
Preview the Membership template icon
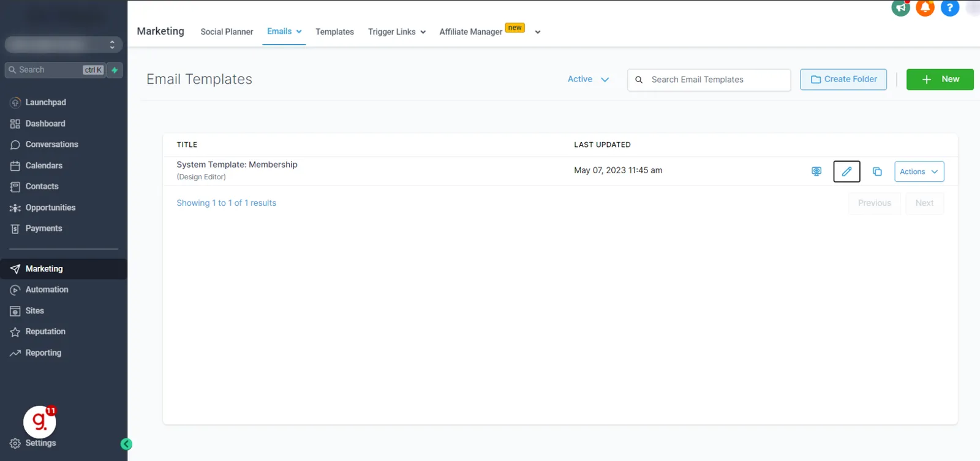816,171
